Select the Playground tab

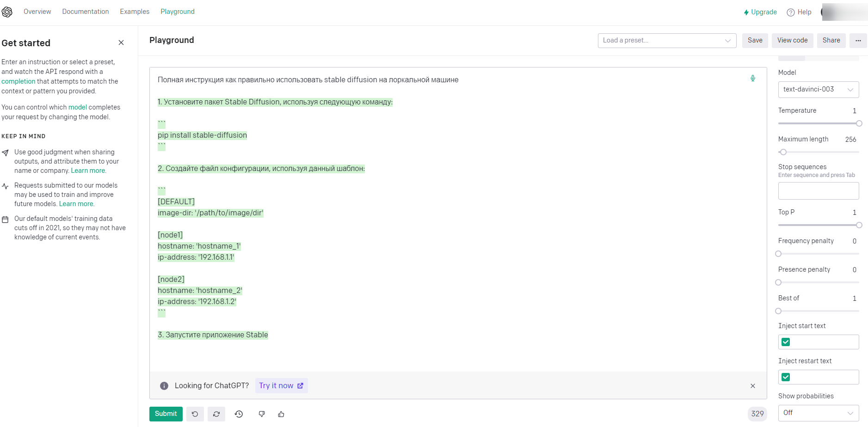click(x=178, y=12)
